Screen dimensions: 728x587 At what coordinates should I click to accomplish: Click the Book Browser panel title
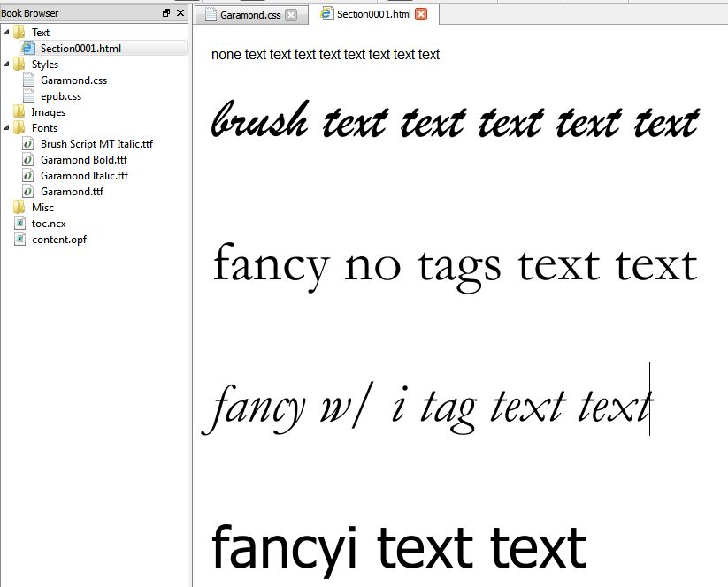point(30,13)
